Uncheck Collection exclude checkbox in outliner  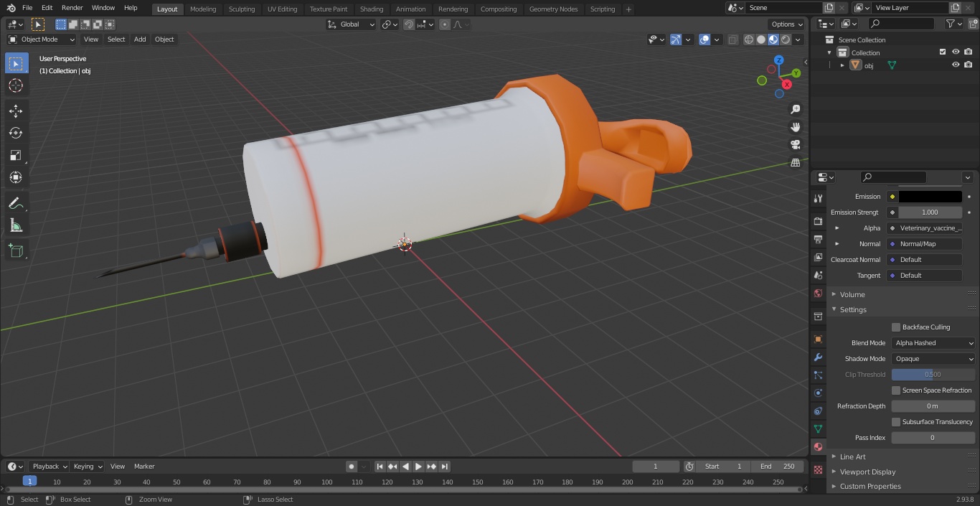click(x=943, y=52)
